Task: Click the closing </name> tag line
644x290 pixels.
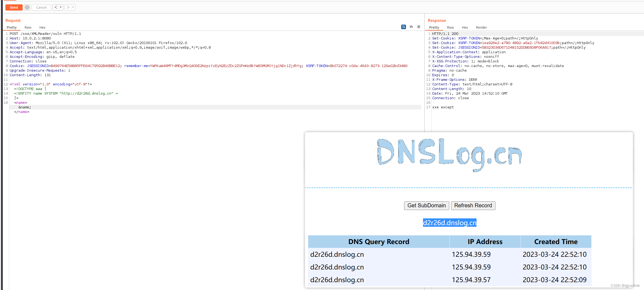Action: point(22,112)
